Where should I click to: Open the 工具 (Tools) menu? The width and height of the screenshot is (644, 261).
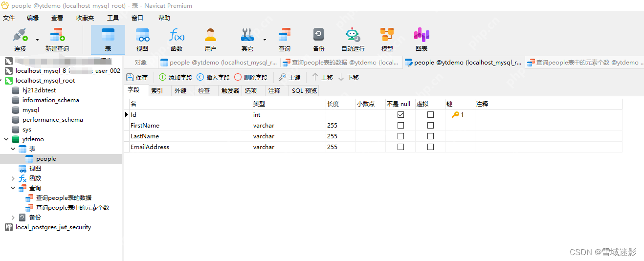point(113,18)
